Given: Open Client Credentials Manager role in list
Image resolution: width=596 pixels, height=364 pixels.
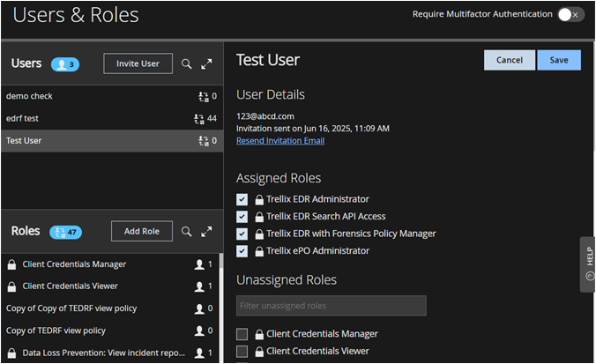Looking at the screenshot, I should coord(110,264).
